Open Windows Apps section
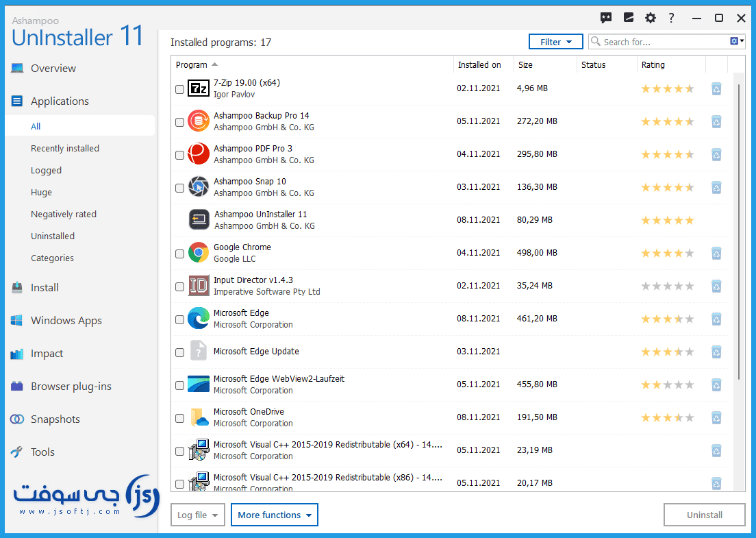The width and height of the screenshot is (756, 538). click(66, 320)
